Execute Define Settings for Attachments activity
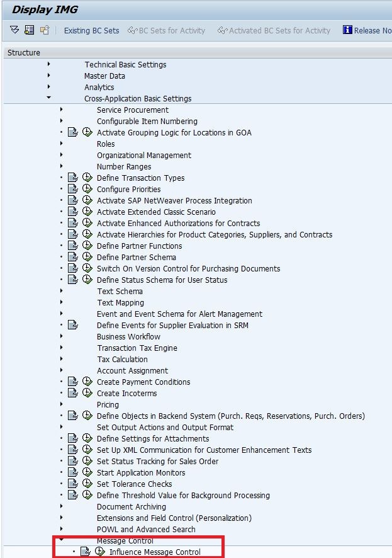 click(x=87, y=438)
